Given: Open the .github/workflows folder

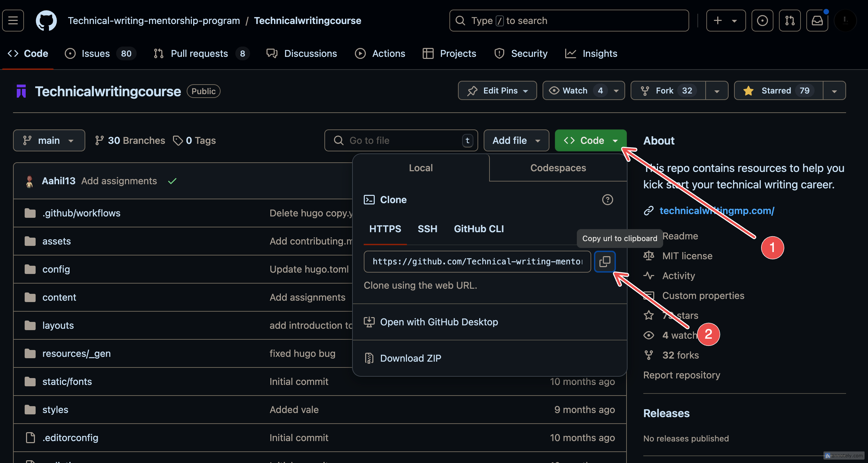Looking at the screenshot, I should [82, 213].
